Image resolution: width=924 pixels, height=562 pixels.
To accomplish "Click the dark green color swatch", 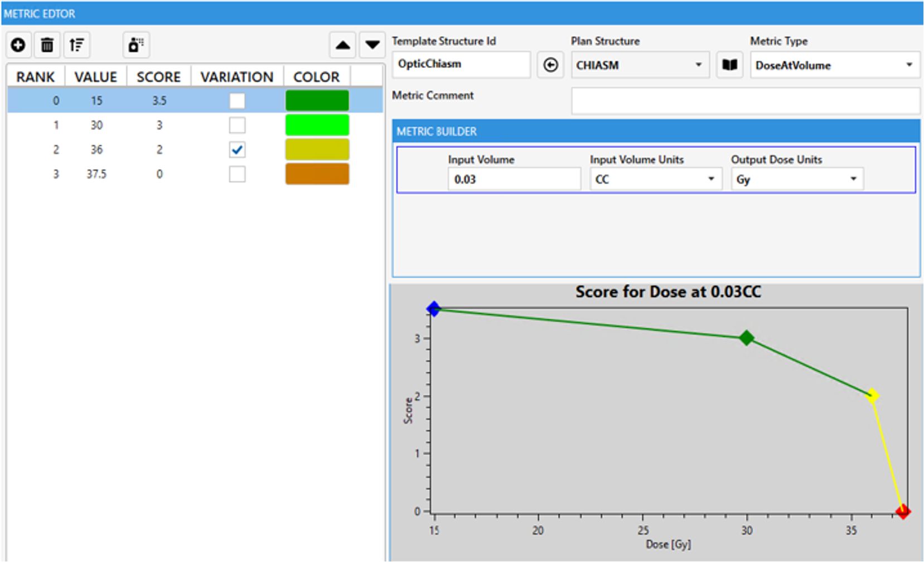I will 317,100.
